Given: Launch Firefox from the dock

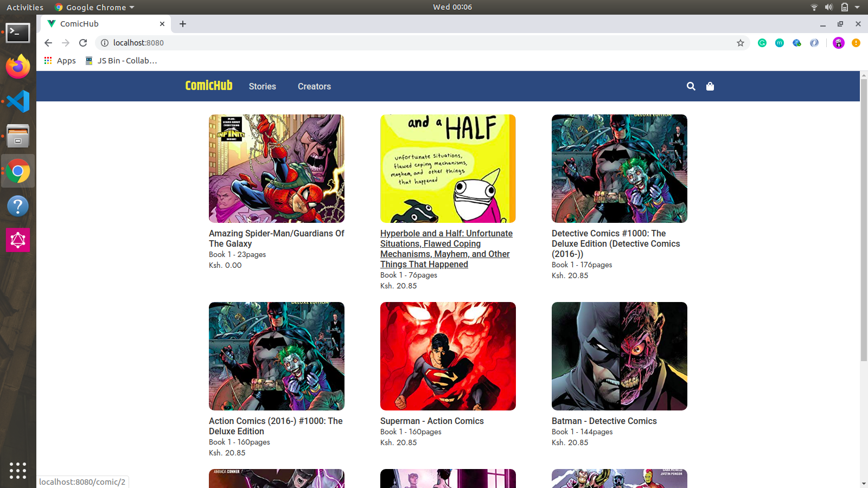Looking at the screenshot, I should point(18,67).
